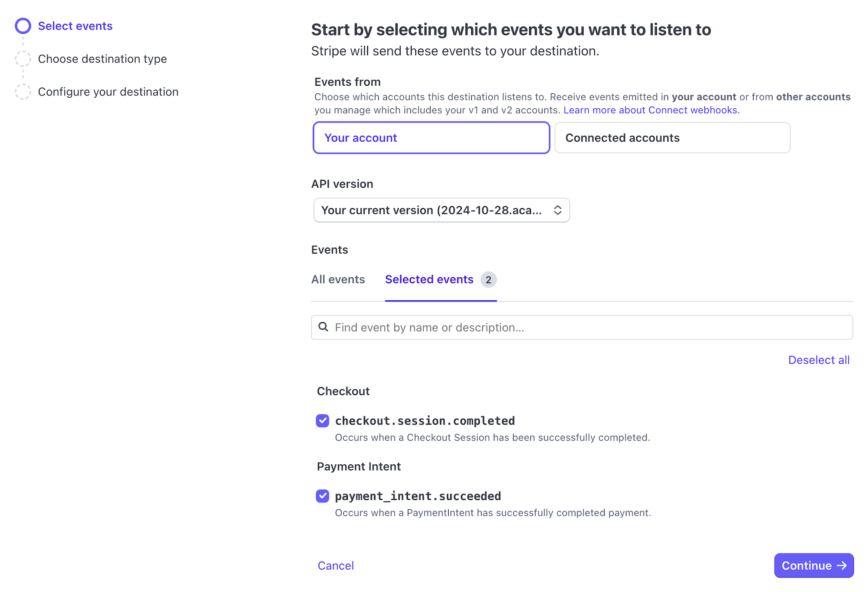Viewport: 868px width, 592px height.
Task: Select Your account option
Action: point(431,138)
